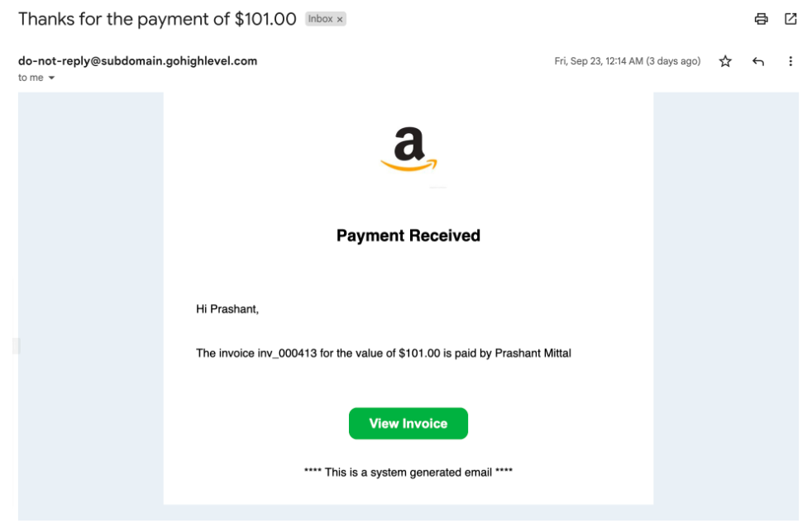Click the "Payment Received" heading
Screen dimensions: 812x528
coord(408,235)
